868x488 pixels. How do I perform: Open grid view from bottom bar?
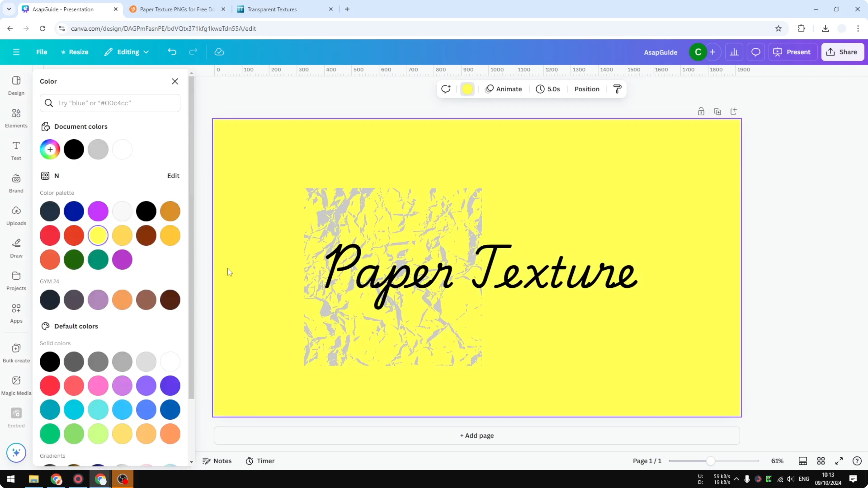[821, 461]
